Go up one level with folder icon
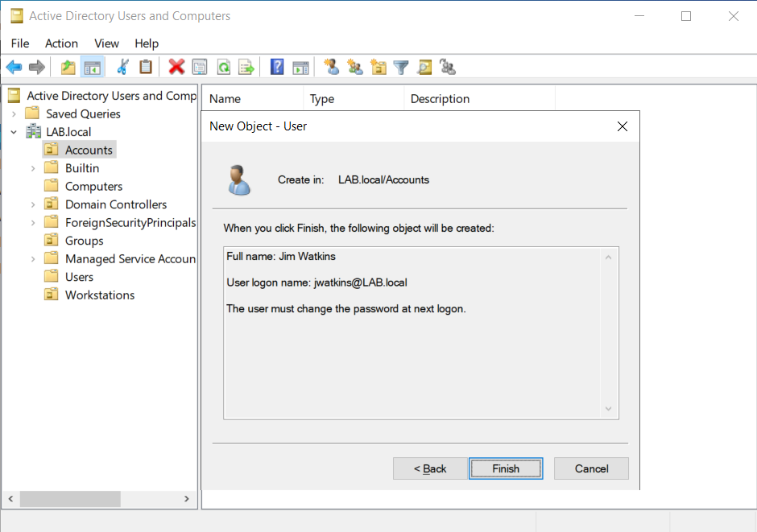The image size is (757, 532). [x=68, y=67]
